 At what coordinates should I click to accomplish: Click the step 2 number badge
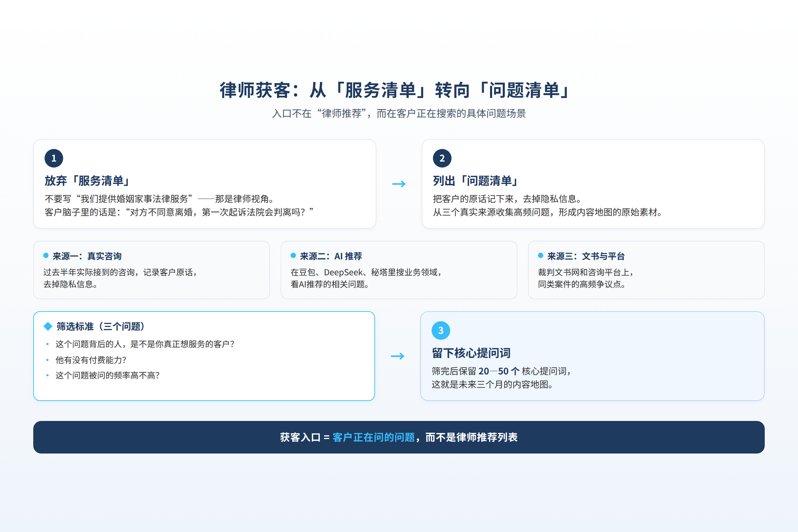442,158
